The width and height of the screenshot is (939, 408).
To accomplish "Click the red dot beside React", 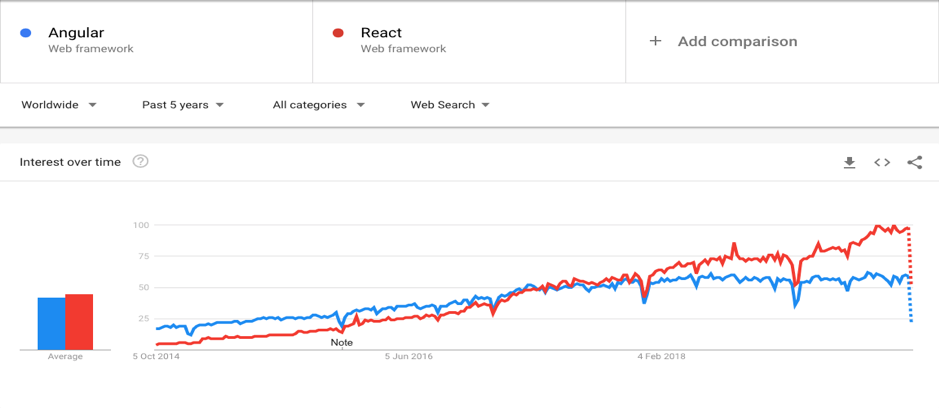I will pyautogui.click(x=338, y=34).
